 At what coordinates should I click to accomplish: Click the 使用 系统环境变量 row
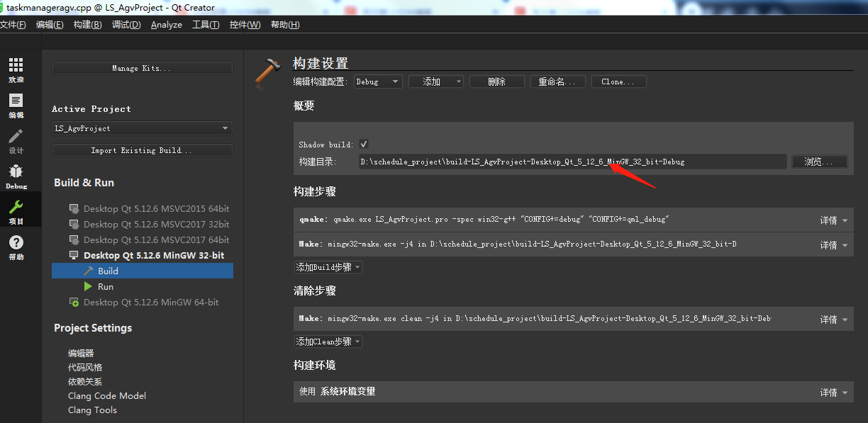click(574, 392)
